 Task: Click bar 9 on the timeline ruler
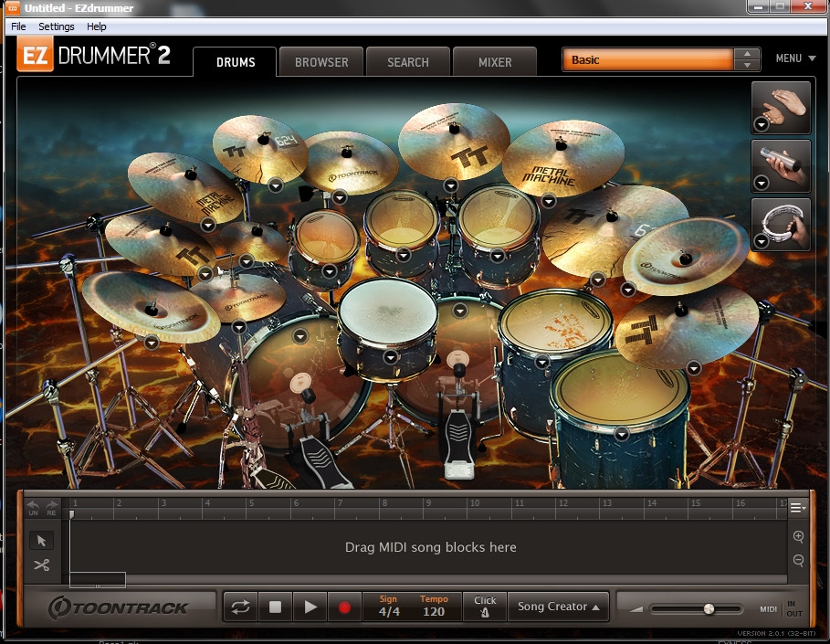click(x=428, y=503)
